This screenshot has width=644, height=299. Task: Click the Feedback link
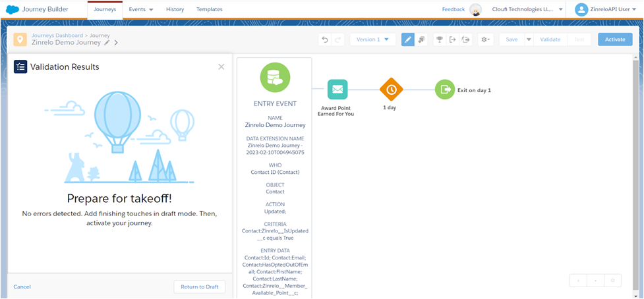tap(454, 9)
